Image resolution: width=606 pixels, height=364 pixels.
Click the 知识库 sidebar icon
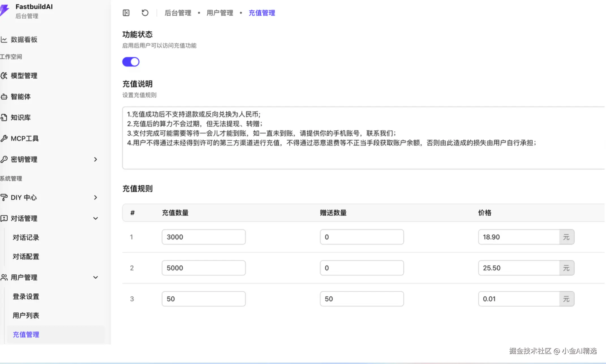[x=4, y=118]
